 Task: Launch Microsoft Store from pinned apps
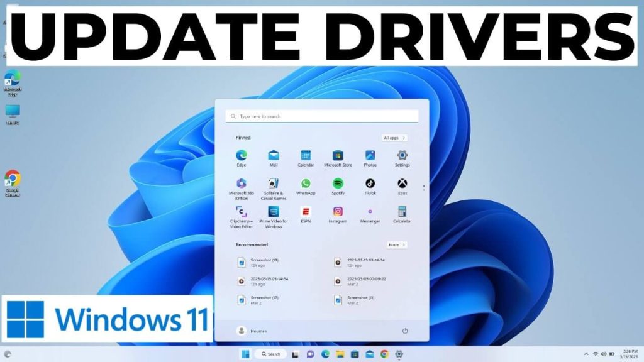click(x=337, y=156)
